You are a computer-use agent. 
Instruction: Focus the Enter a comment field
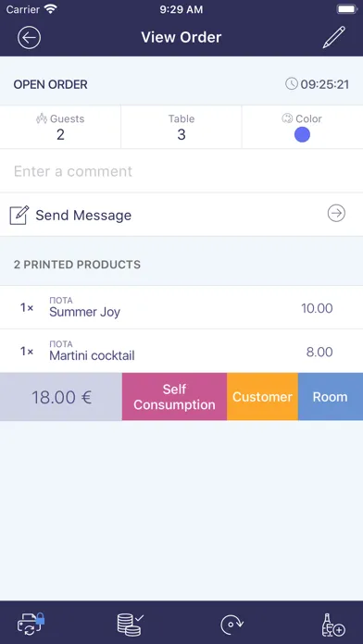click(181, 171)
